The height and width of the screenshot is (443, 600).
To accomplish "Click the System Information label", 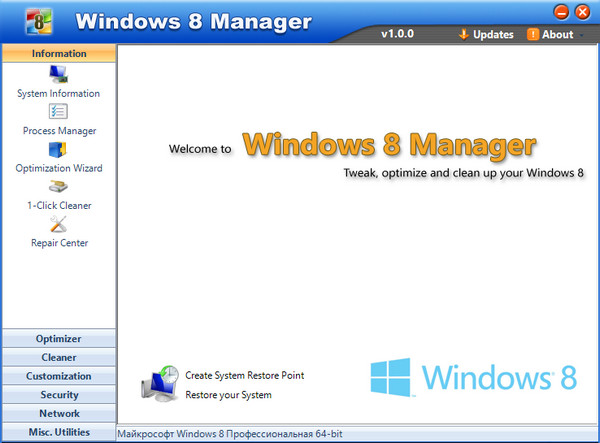I will [x=58, y=93].
